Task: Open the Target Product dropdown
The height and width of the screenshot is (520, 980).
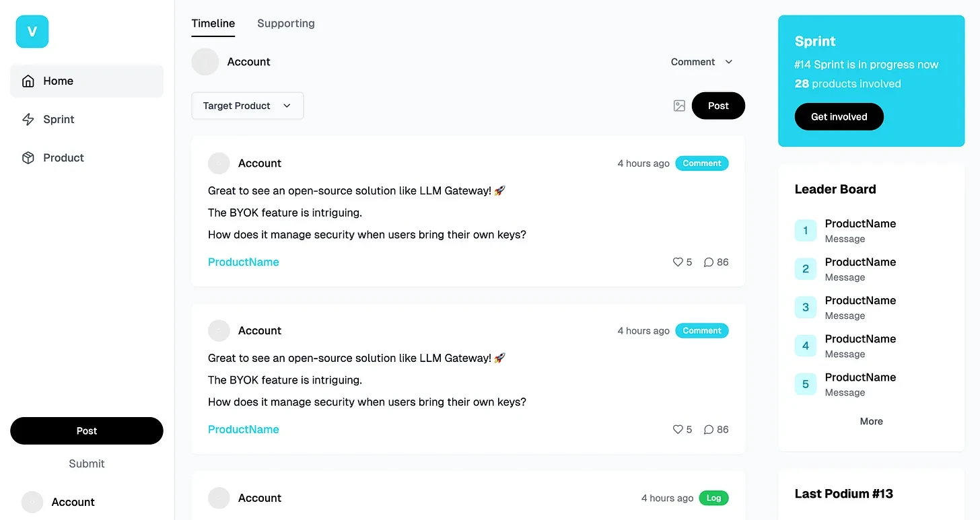Action: click(248, 106)
